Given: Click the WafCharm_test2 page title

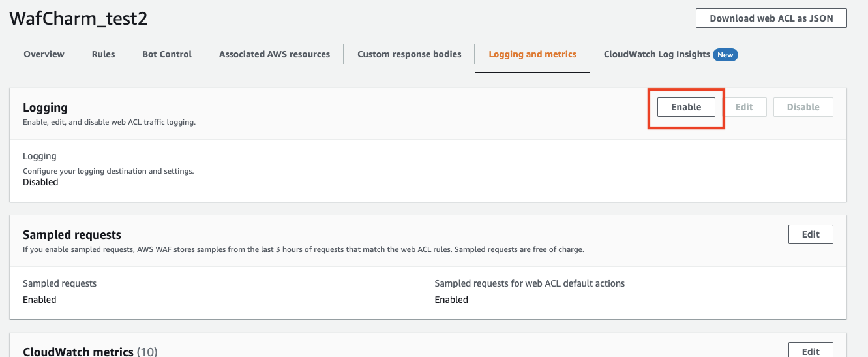Looking at the screenshot, I should coord(78,18).
